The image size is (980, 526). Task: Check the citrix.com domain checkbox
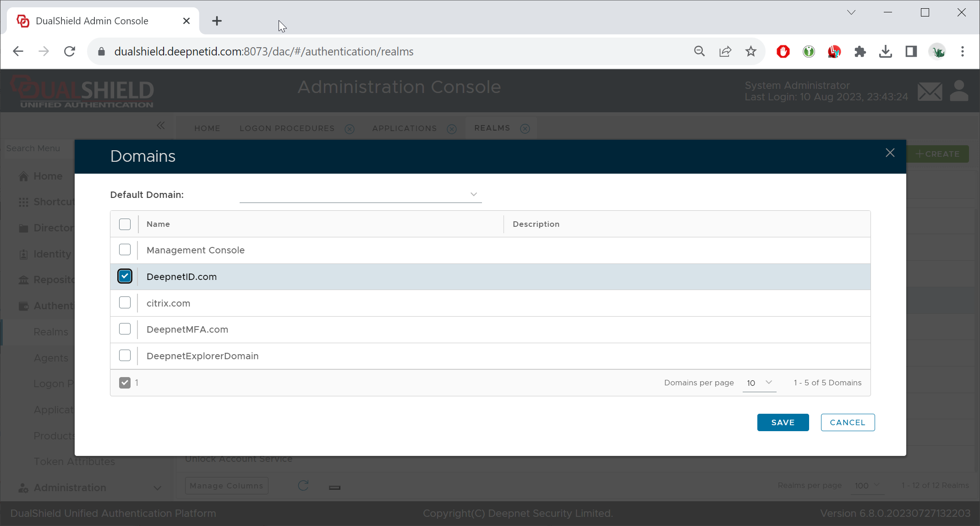[x=125, y=303]
